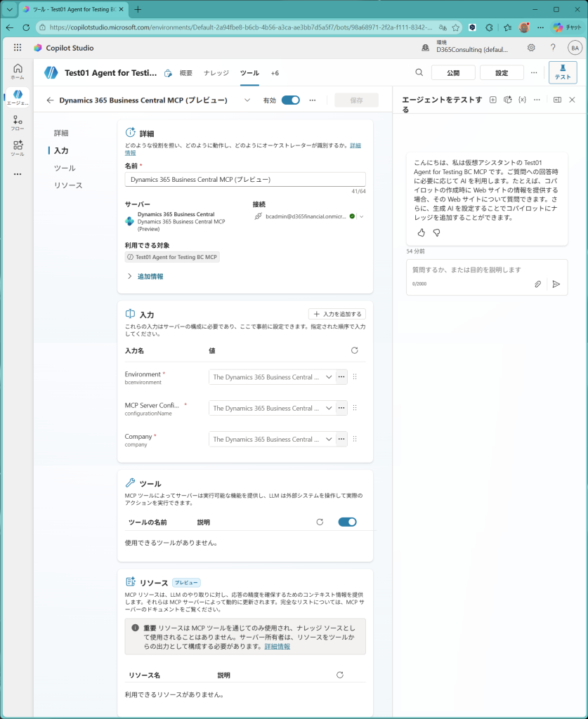Open the ツール sidebar icon
The width and height of the screenshot is (588, 719).
pyautogui.click(x=18, y=148)
